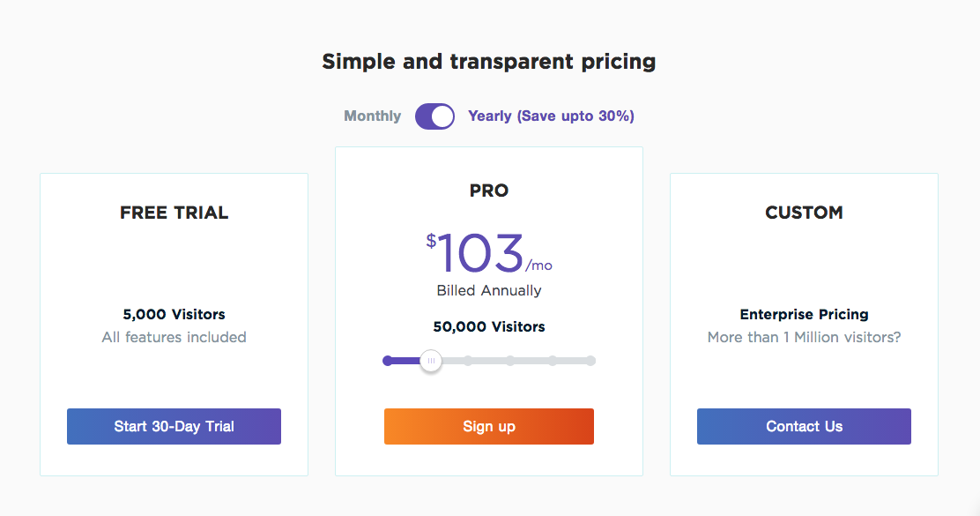This screenshot has width=980, height=516.
Task: Select the PRO plan title
Action: (489, 191)
